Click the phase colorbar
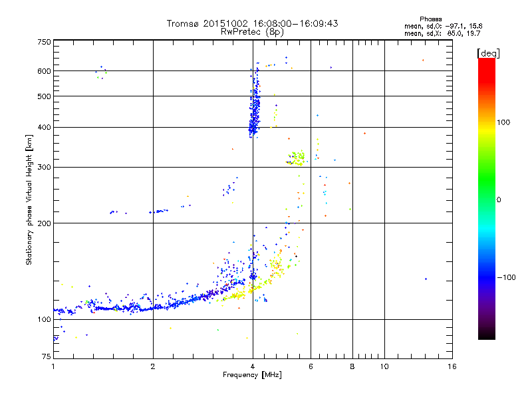532x399 pixels. (487, 198)
